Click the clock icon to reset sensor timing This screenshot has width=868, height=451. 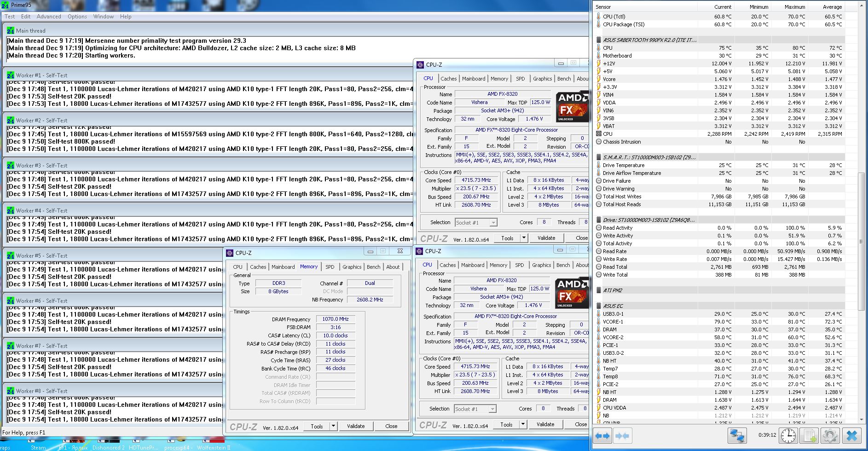coord(788,435)
